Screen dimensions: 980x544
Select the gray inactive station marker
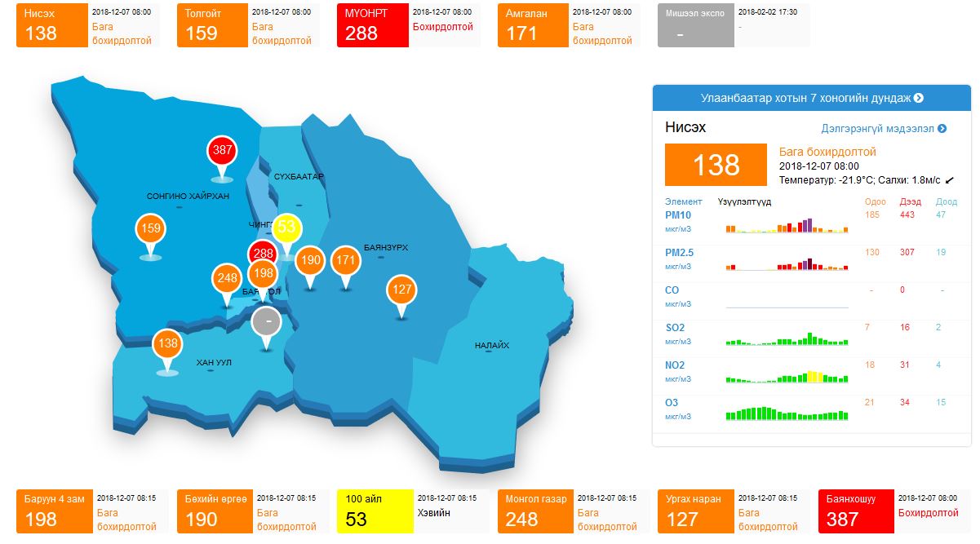[266, 321]
